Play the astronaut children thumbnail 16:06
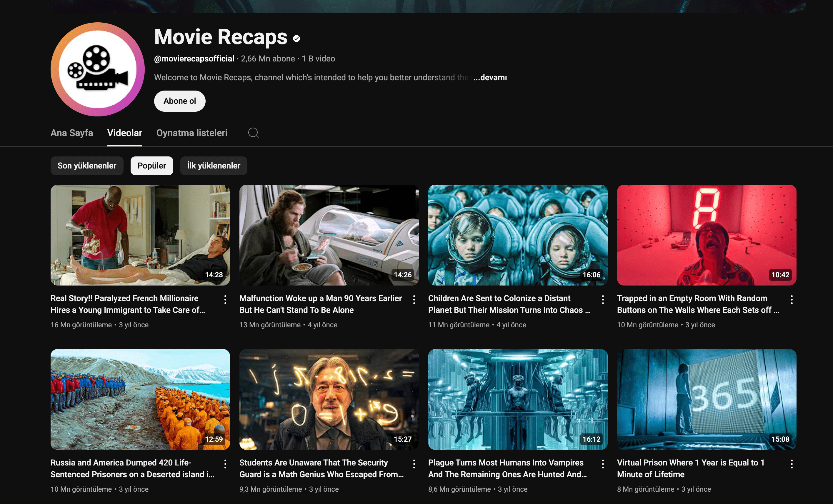833x504 pixels. (x=518, y=235)
